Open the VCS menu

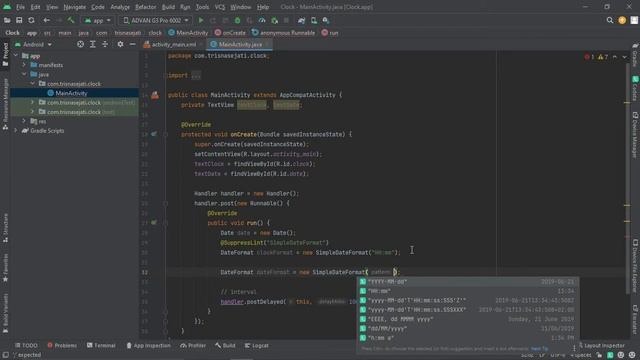[x=220, y=7]
